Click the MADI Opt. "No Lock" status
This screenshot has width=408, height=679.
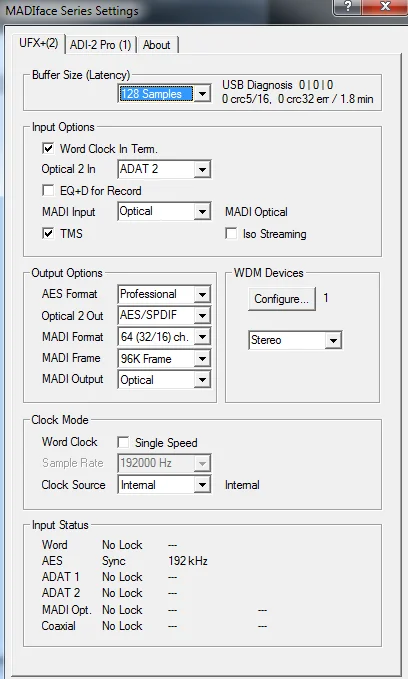click(x=122, y=610)
